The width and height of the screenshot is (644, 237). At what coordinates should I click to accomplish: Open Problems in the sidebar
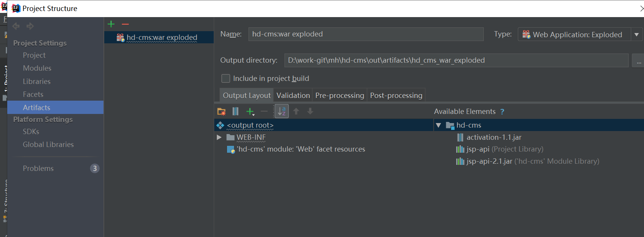pos(38,168)
